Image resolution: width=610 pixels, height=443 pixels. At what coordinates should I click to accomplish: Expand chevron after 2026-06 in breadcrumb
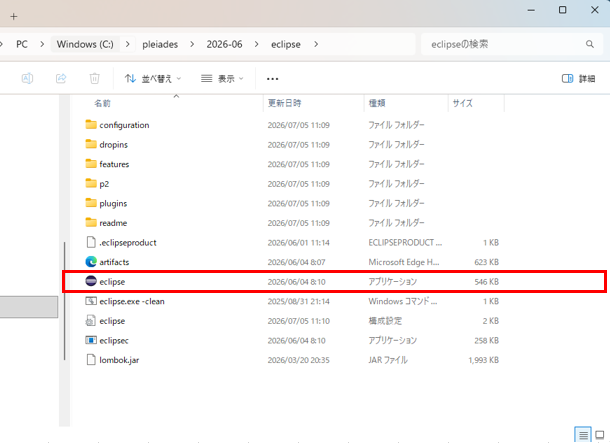256,44
